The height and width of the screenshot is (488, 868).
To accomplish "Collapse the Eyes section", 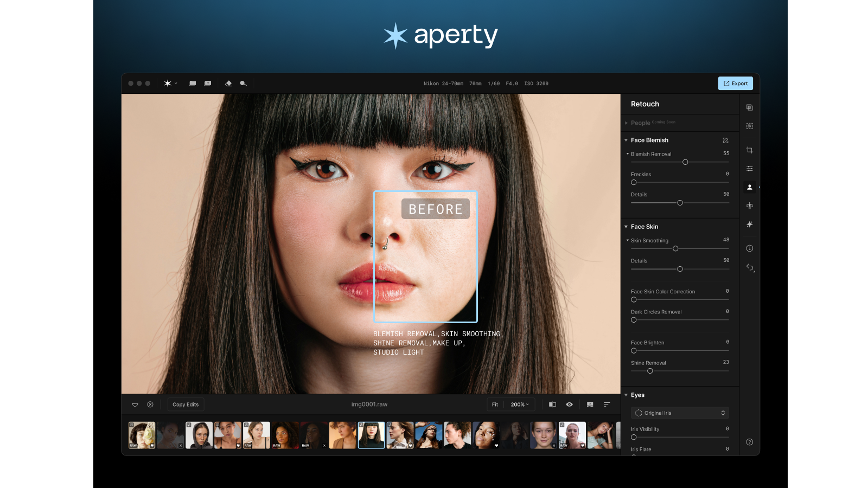I will point(626,395).
